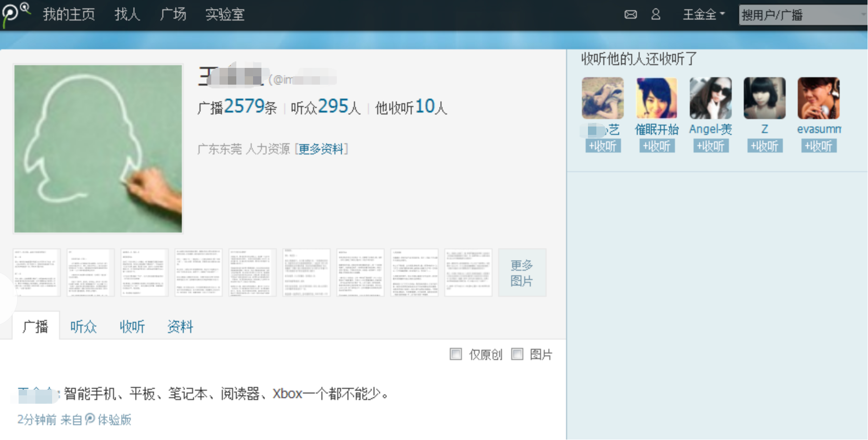Click the 他收听 10 人 count
The image size is (868, 440).
pos(411,107)
